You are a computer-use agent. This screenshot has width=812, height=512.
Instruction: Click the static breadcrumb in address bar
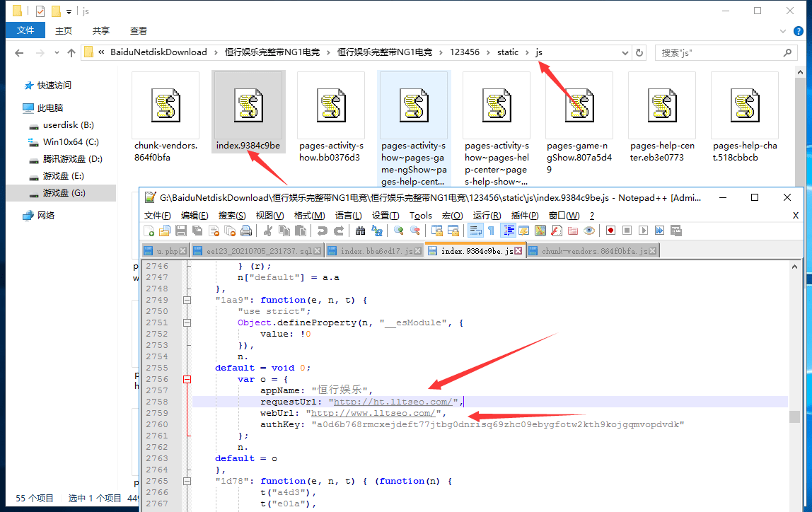pyautogui.click(x=508, y=52)
